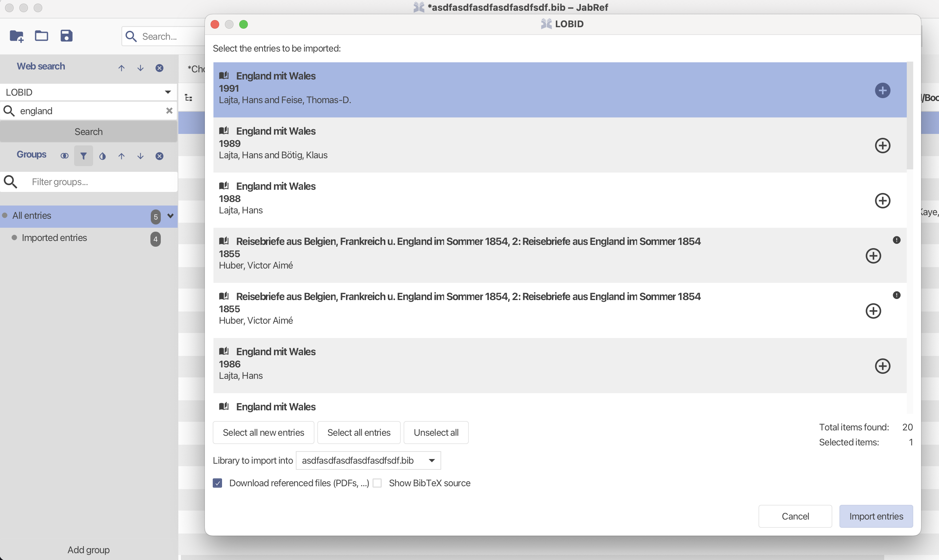
Task: Click Unselect all button
Action: coord(436,433)
